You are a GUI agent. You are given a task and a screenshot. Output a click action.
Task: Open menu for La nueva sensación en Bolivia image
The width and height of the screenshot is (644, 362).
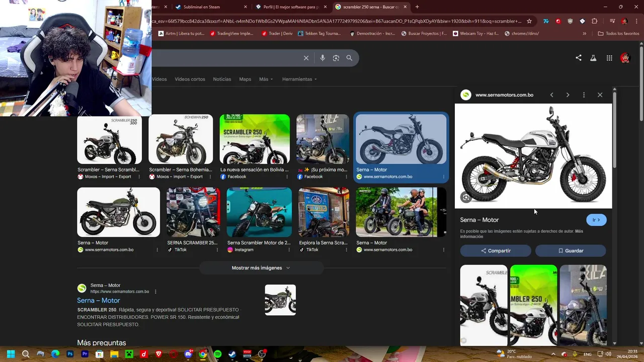pyautogui.click(x=287, y=176)
